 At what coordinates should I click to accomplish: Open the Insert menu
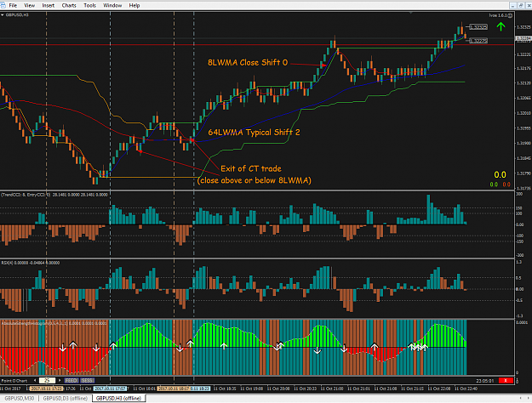pos(49,5)
